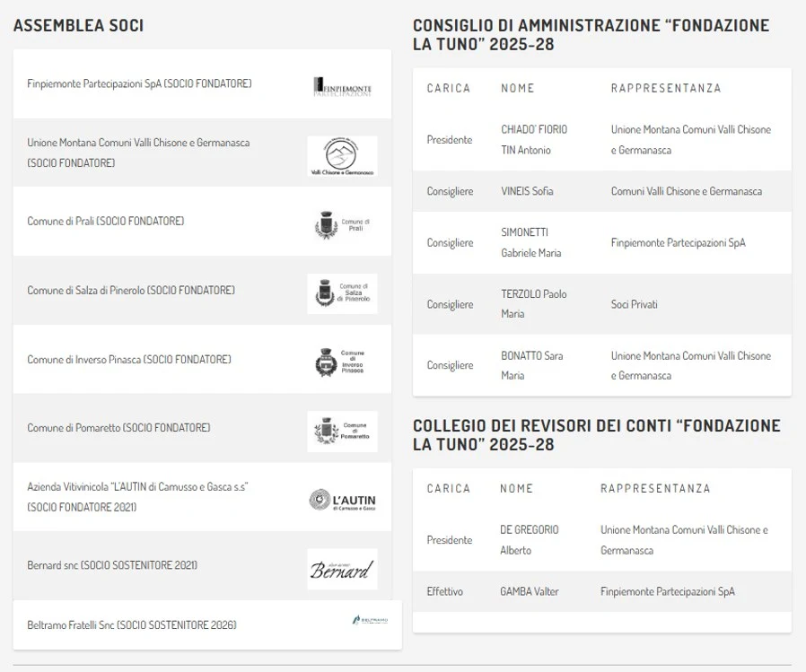Click RAPPRESENTANZA header in Consiglio table
Screen dimensions: 806x672
click(x=666, y=88)
